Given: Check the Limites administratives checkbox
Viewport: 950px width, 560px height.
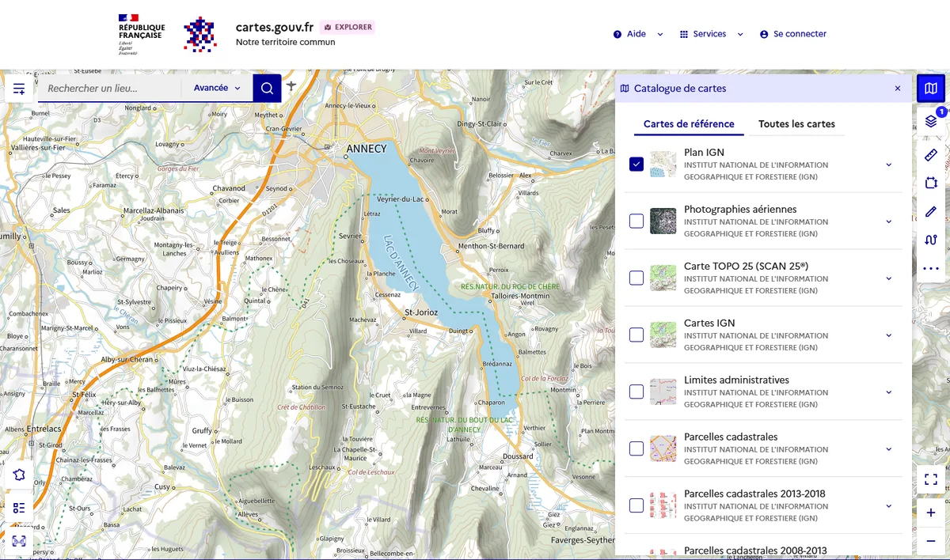Looking at the screenshot, I should tap(636, 392).
